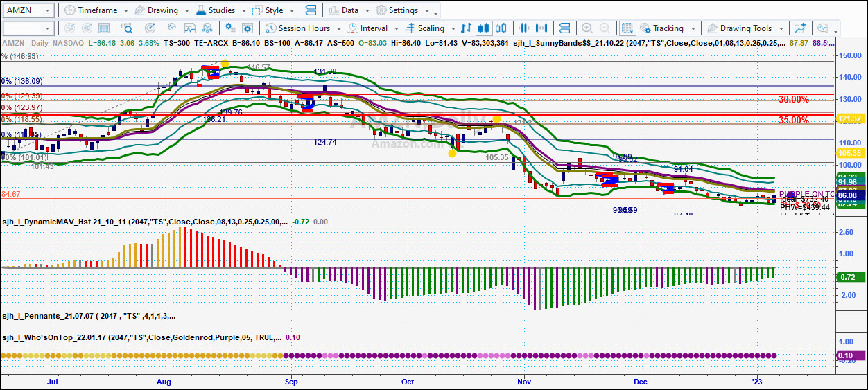Click the -0.72 histogram axis marker

click(849, 277)
